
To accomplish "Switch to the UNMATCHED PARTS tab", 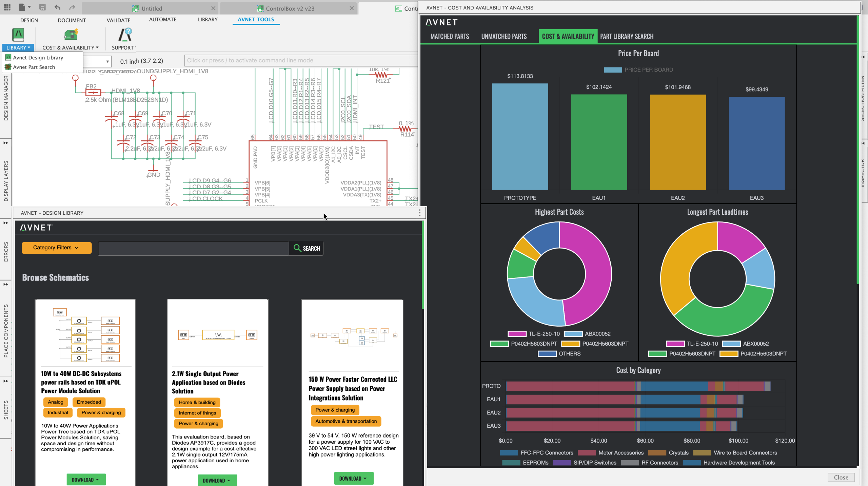I will pyautogui.click(x=504, y=36).
